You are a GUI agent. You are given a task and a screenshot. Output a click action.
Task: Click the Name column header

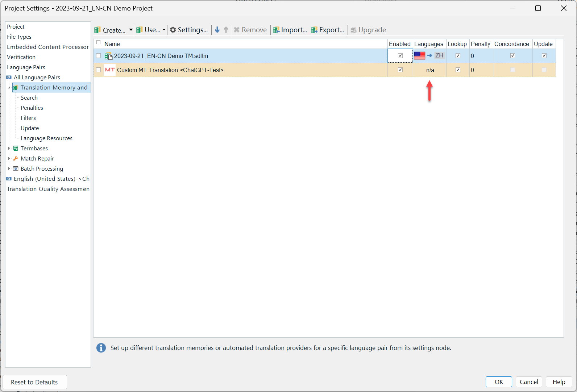(x=112, y=44)
